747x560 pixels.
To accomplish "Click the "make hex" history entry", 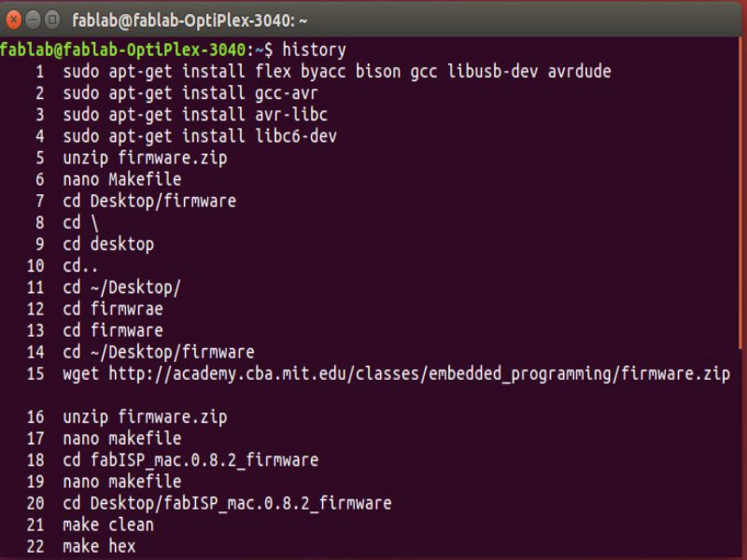I will (99, 546).
